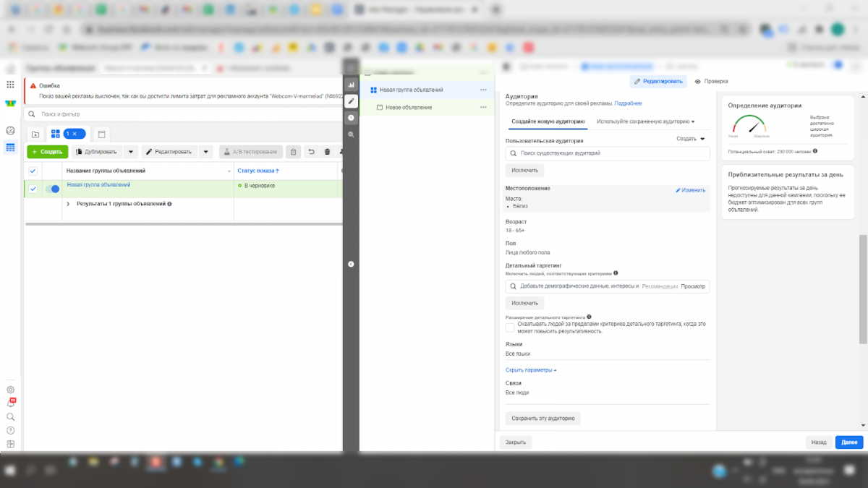Click the trash delete icon in the toolbar
This screenshot has height=488, width=868.
coord(327,152)
